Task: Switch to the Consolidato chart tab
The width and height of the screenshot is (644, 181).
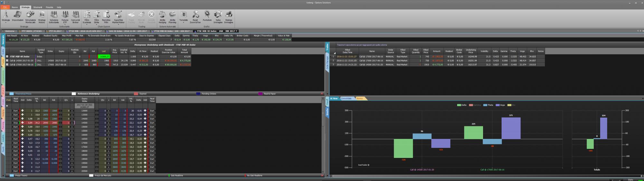Action: point(346,98)
